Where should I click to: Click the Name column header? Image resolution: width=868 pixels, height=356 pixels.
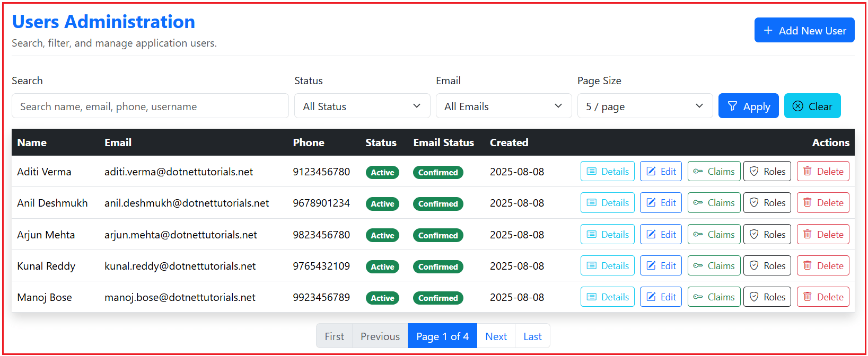pyautogui.click(x=32, y=143)
